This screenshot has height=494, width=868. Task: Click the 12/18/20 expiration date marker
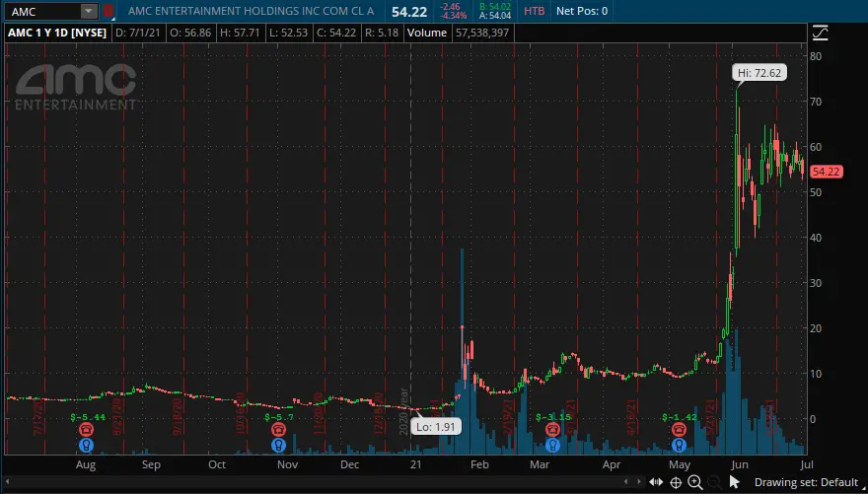(x=379, y=414)
